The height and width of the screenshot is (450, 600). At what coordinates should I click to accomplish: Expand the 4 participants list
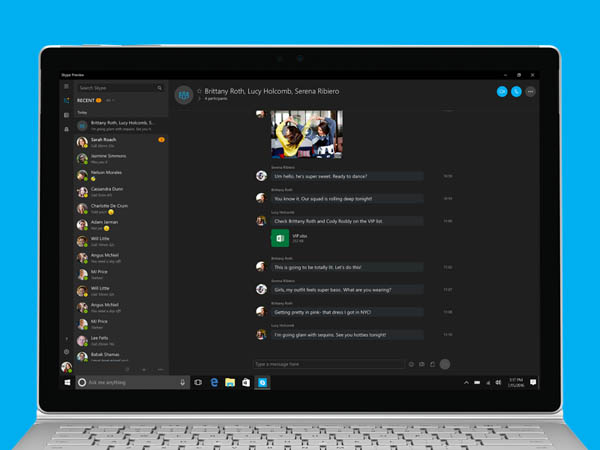click(213, 99)
